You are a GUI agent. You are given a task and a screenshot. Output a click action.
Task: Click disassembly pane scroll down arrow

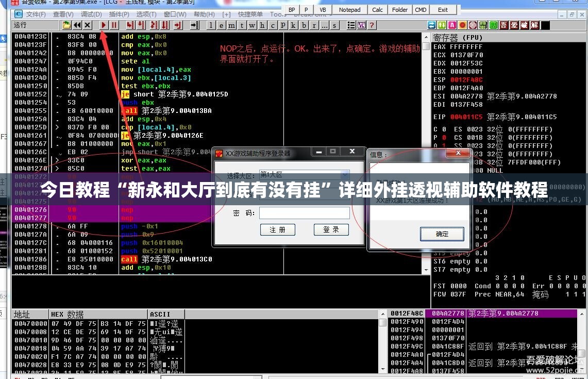click(x=426, y=270)
